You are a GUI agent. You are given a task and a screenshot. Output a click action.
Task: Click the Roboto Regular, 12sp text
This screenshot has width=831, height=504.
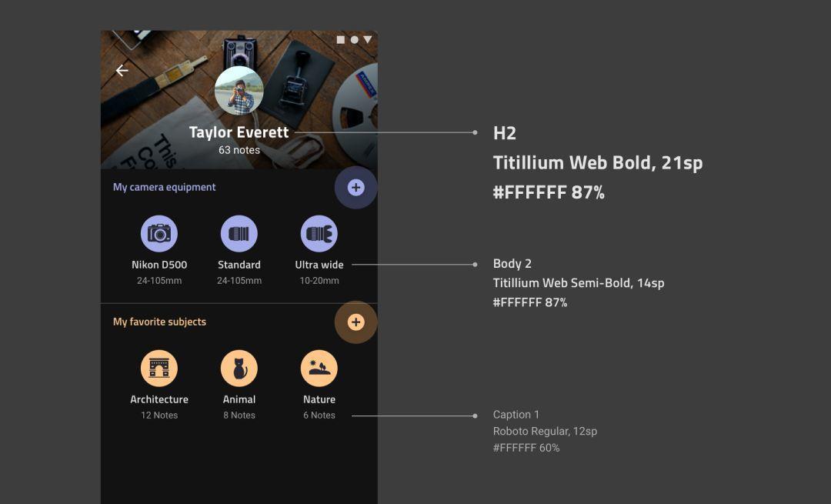(x=545, y=432)
